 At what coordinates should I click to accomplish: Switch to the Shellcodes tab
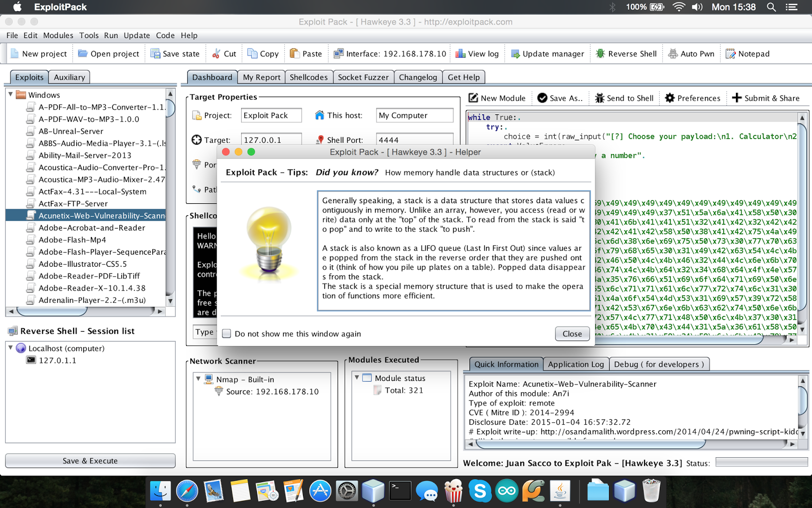click(x=309, y=77)
